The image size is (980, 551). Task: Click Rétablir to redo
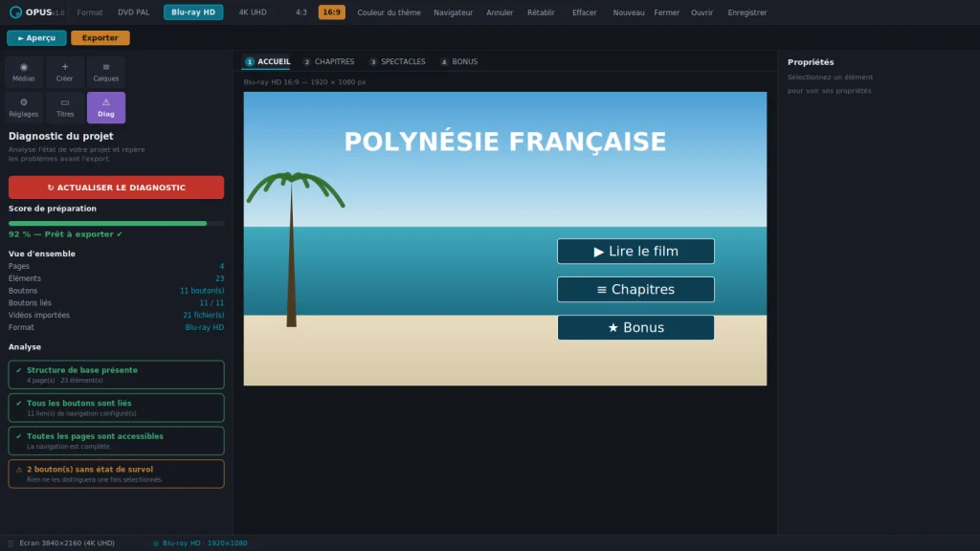click(x=541, y=12)
